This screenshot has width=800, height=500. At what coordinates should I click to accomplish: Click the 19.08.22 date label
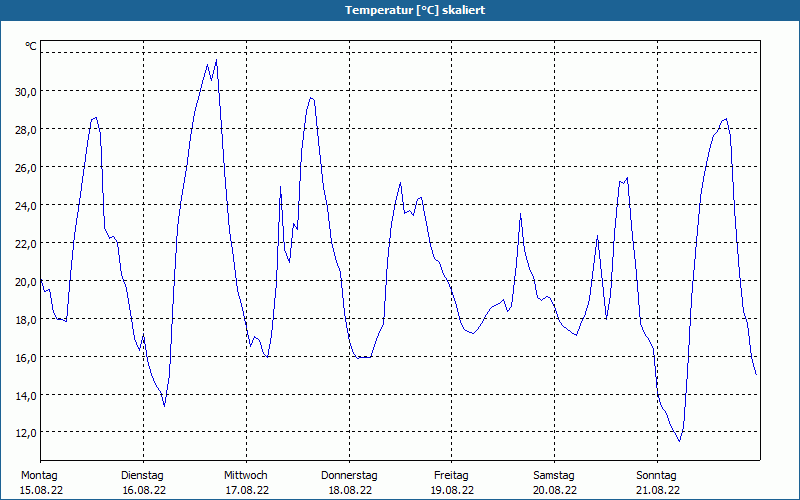tap(453, 490)
